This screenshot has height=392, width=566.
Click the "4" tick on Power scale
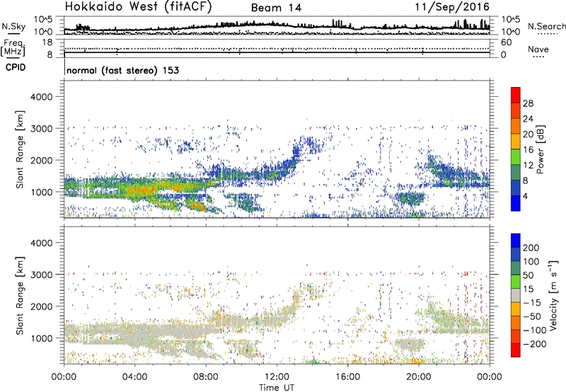click(x=525, y=196)
